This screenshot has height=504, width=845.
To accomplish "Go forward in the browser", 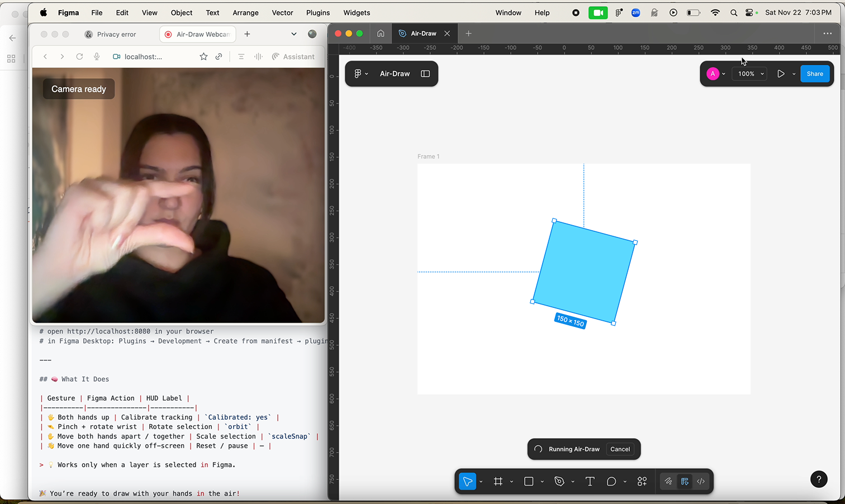I will coord(62,56).
